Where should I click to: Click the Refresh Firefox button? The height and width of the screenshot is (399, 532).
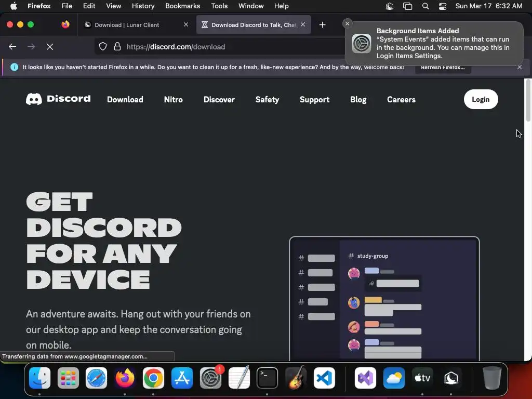[443, 67]
